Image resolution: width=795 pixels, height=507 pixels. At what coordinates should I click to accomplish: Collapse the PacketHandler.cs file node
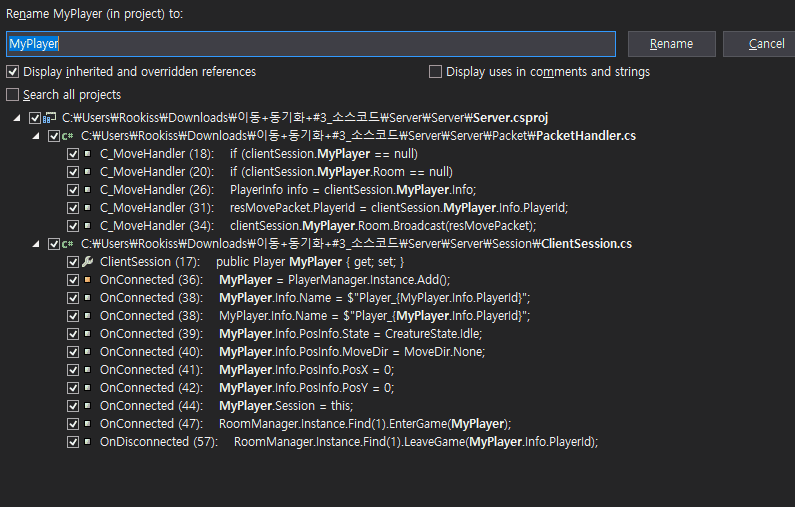[35, 136]
